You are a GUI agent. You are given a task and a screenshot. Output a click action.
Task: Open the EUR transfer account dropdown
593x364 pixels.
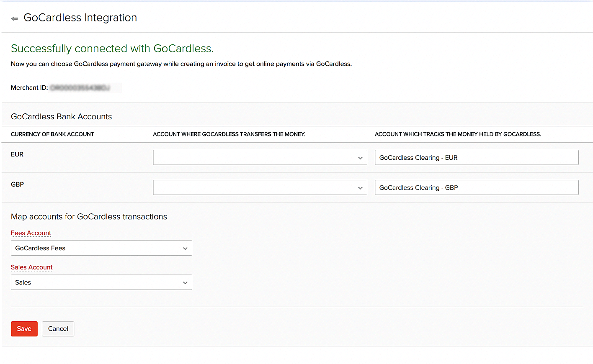pos(260,158)
